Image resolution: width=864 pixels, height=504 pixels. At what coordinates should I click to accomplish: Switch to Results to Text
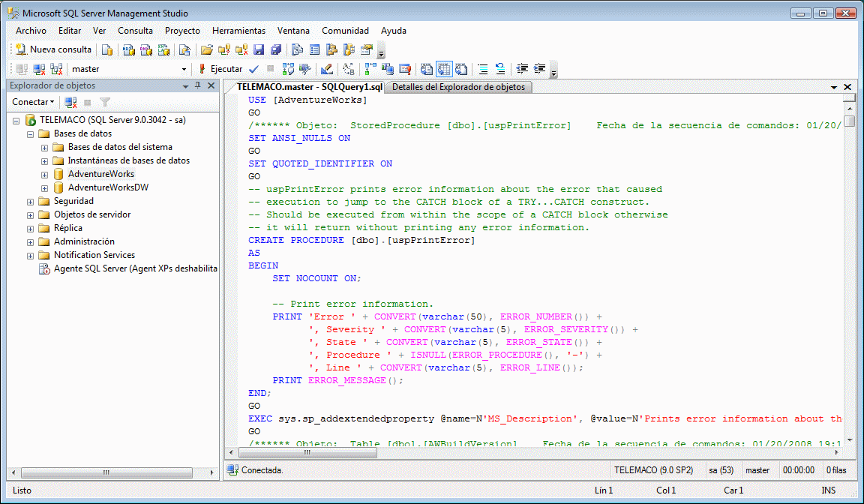click(427, 69)
